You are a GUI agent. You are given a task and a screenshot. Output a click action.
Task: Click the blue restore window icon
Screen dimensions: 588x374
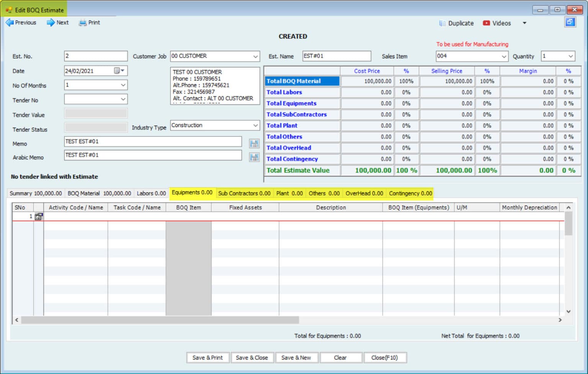click(570, 22)
